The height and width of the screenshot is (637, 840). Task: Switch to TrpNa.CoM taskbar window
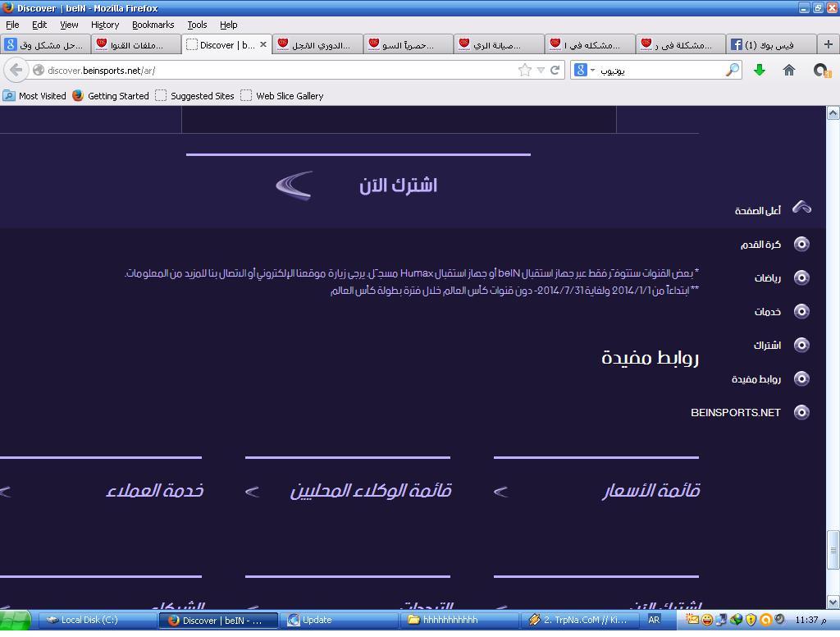pos(580,621)
